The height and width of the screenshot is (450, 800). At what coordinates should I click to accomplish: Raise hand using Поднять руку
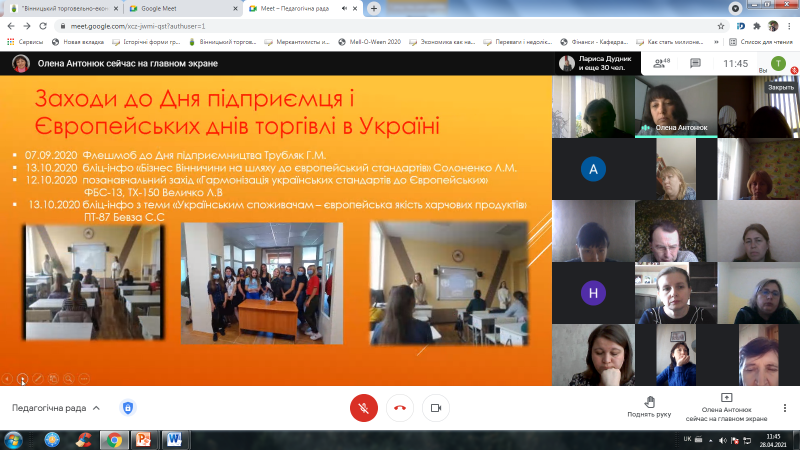[x=649, y=407]
